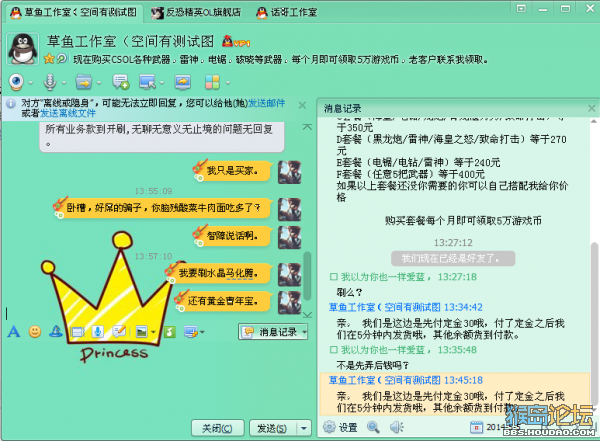Click 设置 in message record panel
The height and width of the screenshot is (441, 600).
(x=347, y=427)
